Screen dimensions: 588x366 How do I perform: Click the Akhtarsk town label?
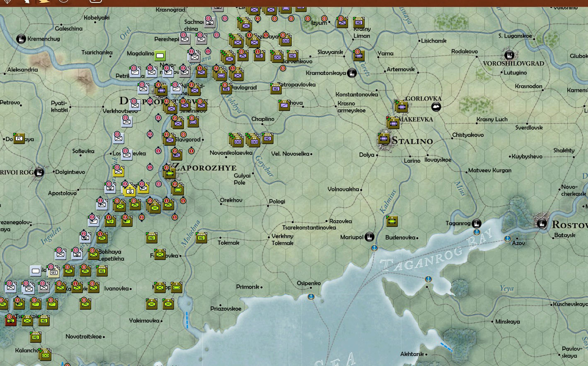(412, 354)
